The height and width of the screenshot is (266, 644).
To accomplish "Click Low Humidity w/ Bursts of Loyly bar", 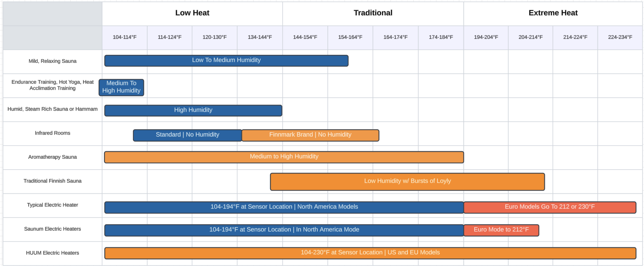I will 407,182.
